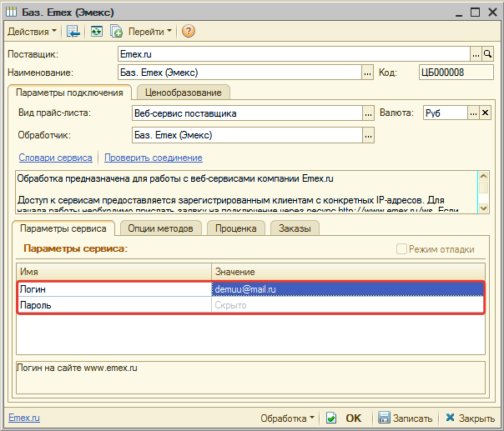Switch to the Заказы tab

click(295, 228)
